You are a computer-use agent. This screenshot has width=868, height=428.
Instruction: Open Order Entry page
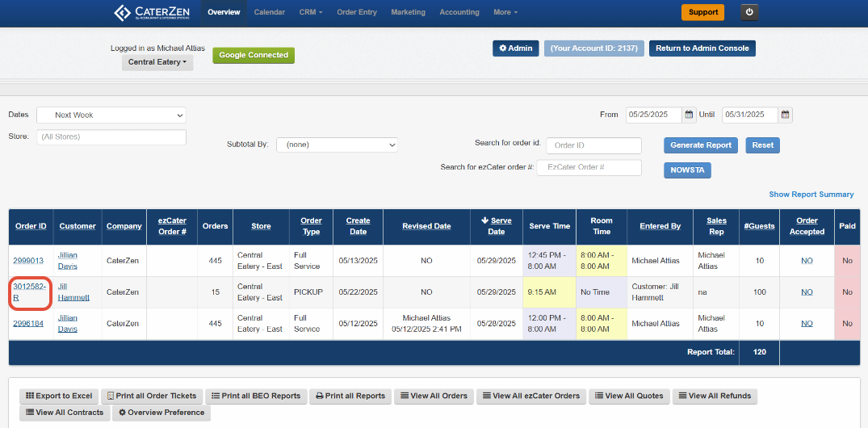pos(357,12)
